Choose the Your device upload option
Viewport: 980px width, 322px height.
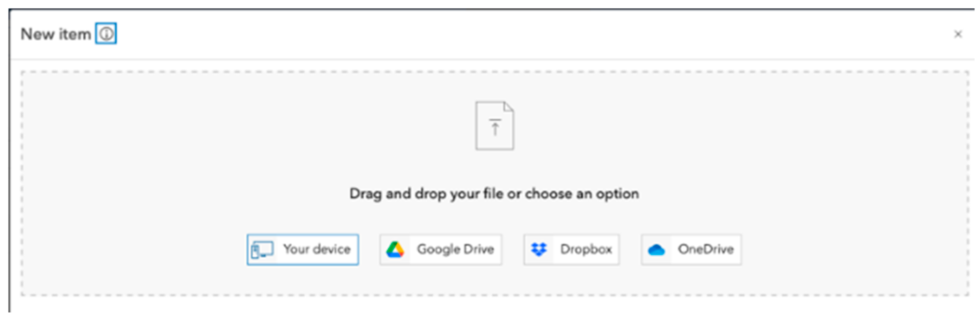coord(302,249)
